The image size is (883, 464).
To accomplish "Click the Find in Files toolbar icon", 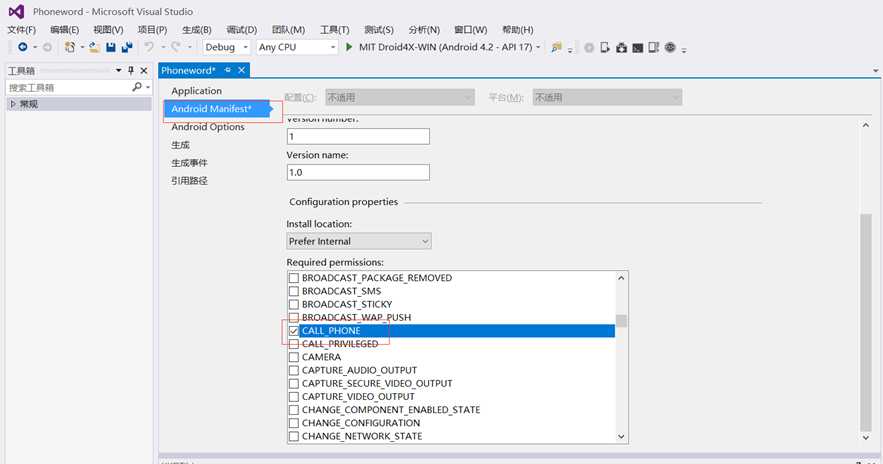I will (x=556, y=47).
